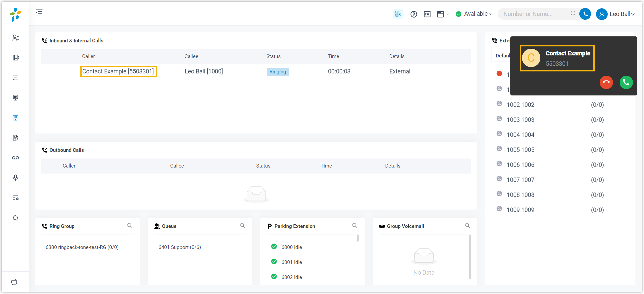
Task: Collapse the sidebar menu toggle
Action: click(39, 13)
